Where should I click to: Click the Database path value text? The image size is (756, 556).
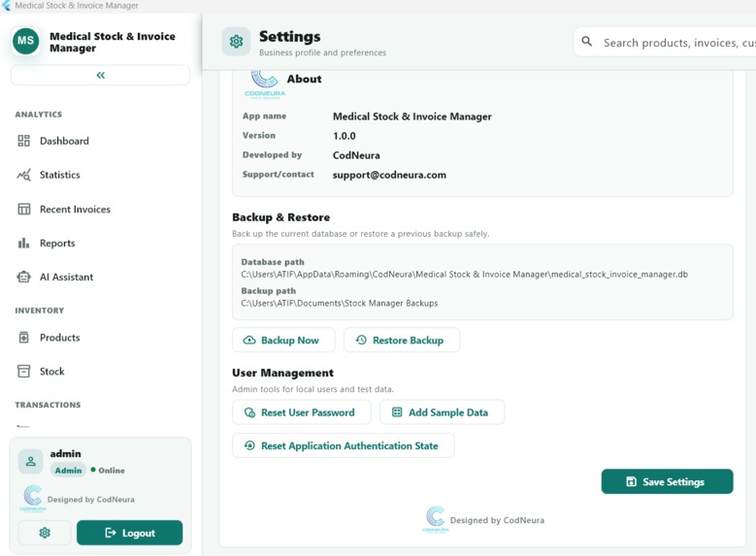click(464, 275)
